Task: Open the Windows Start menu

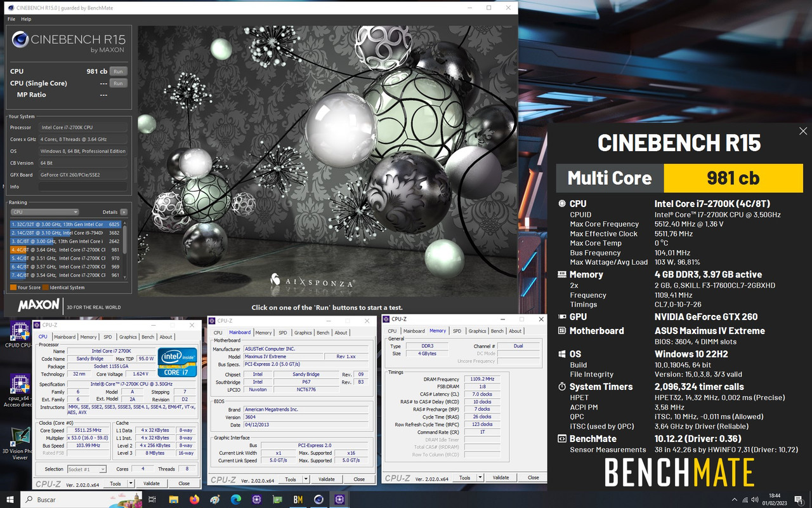Action: 10,499
